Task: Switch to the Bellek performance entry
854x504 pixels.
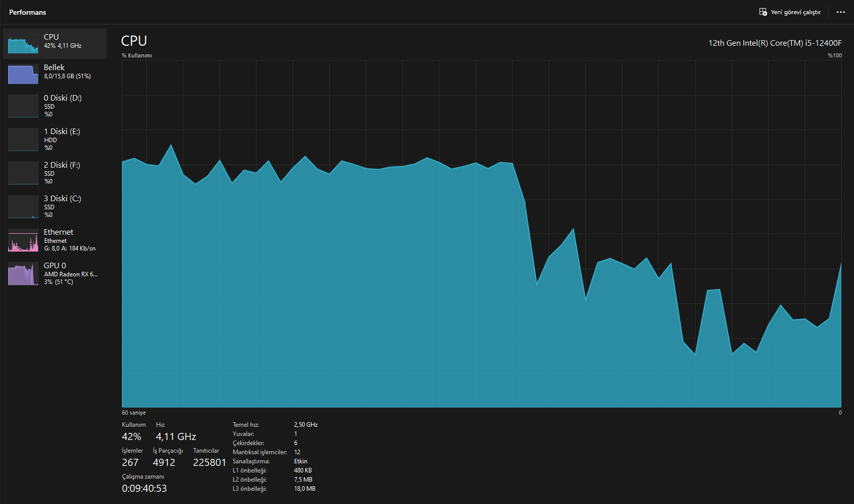Action: point(55,74)
